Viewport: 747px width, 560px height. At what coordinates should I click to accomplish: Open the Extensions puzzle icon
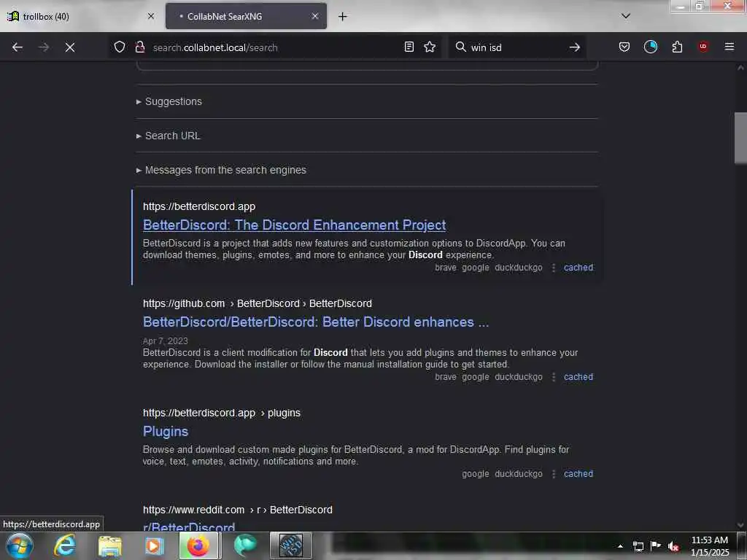pyautogui.click(x=677, y=47)
